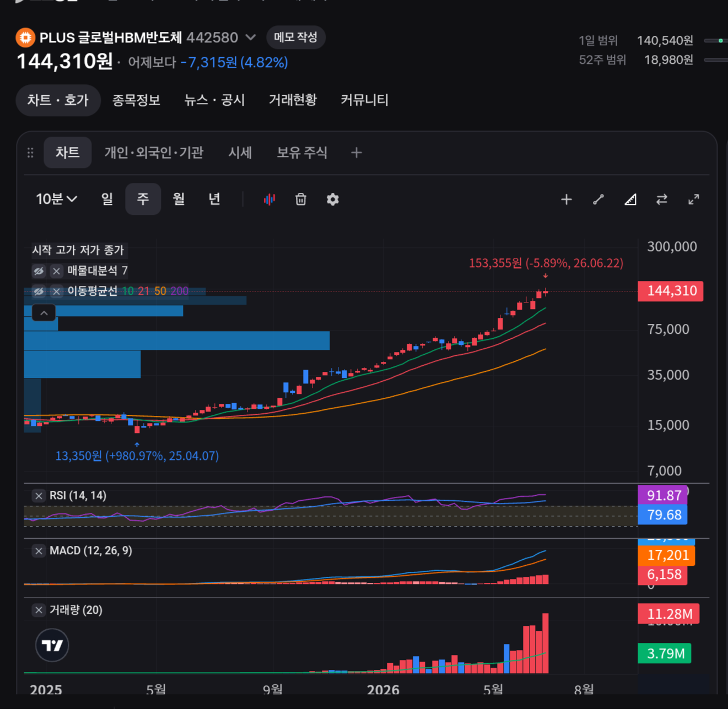Select the 일 daily timeframe
The width and height of the screenshot is (728, 709).
[107, 199]
